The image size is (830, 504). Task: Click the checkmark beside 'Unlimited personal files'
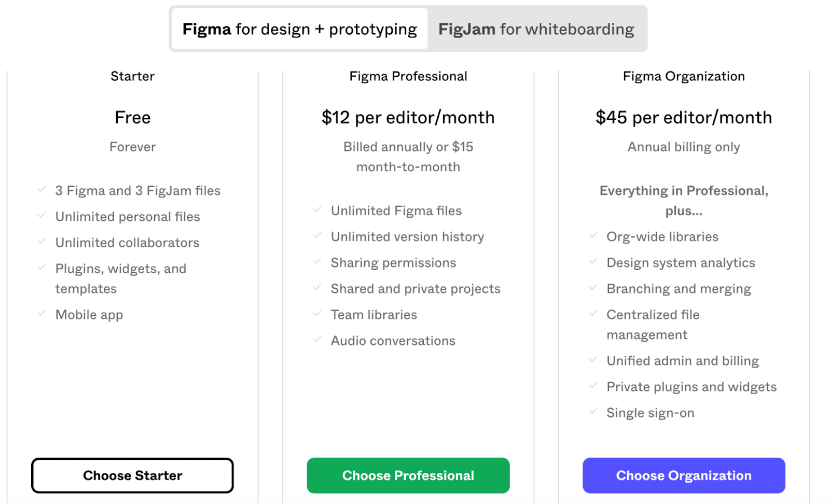point(42,215)
